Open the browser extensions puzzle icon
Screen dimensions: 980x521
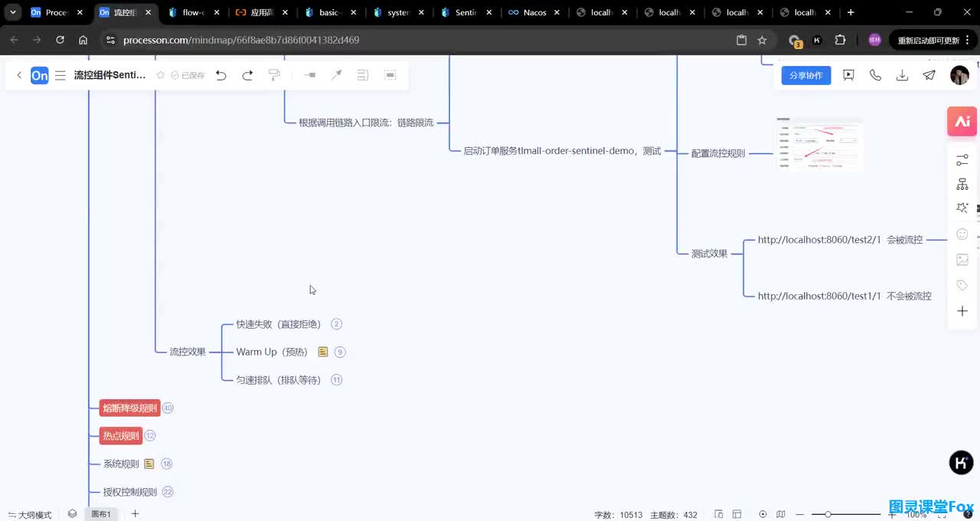pyautogui.click(x=840, y=40)
